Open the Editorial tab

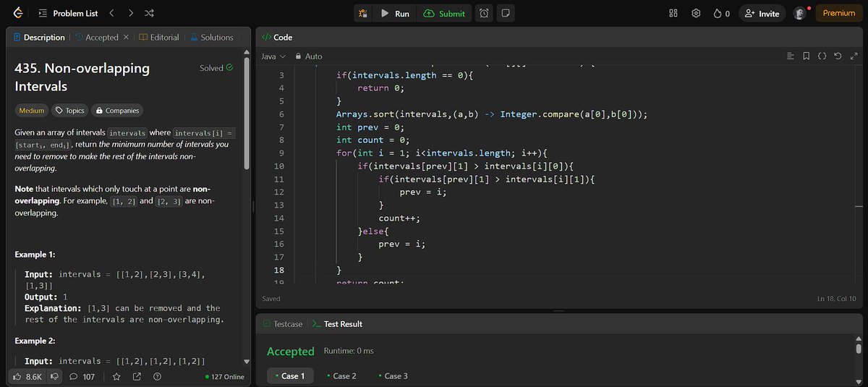(158, 37)
